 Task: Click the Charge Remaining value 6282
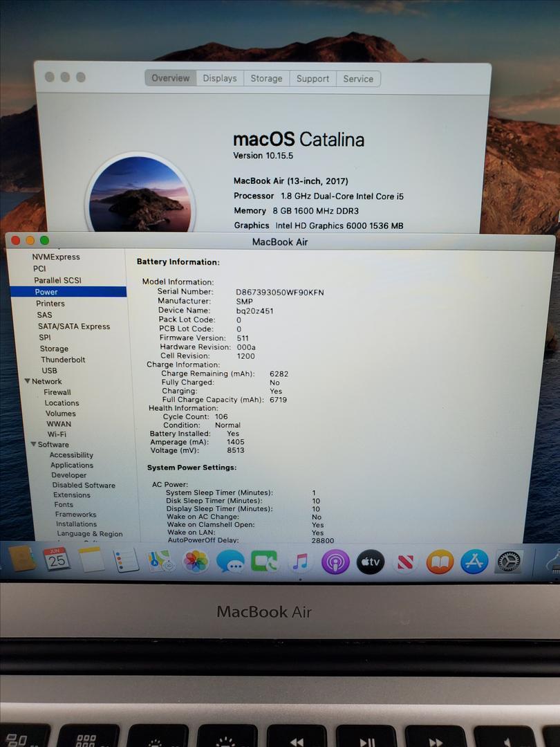279,374
